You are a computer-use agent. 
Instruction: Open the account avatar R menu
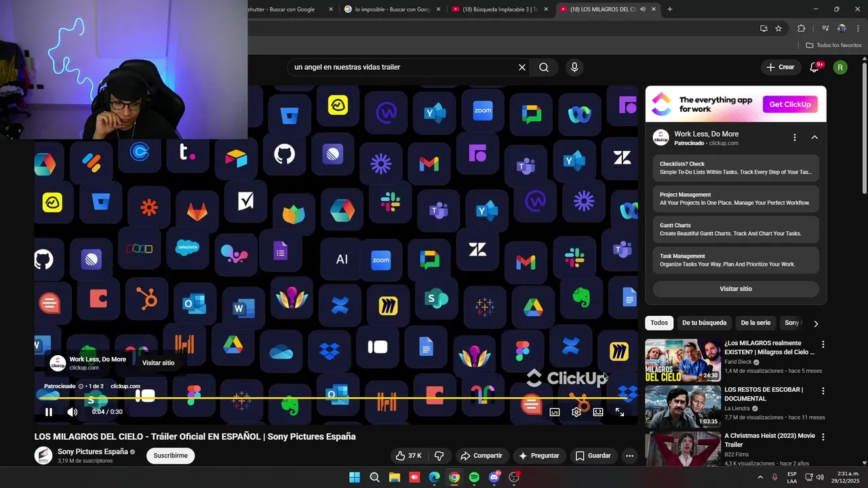click(840, 67)
